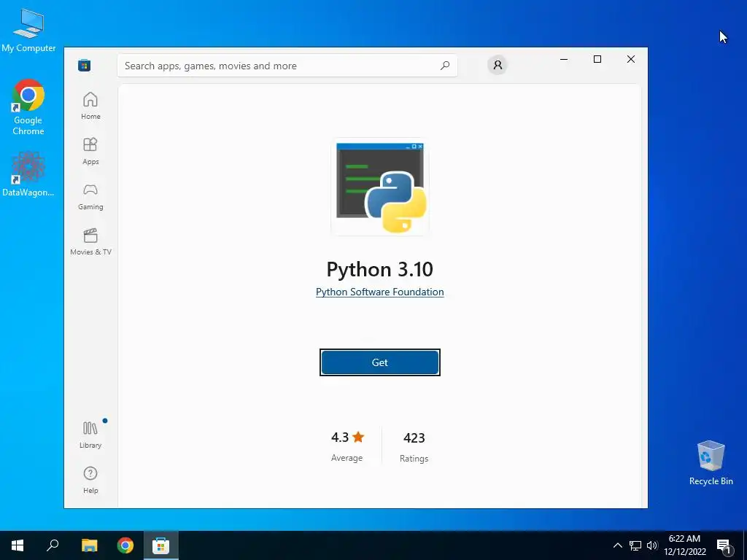Screen dimensions: 747x560
Task: Select the Recycle Bin desktop icon
Action: [711, 462]
